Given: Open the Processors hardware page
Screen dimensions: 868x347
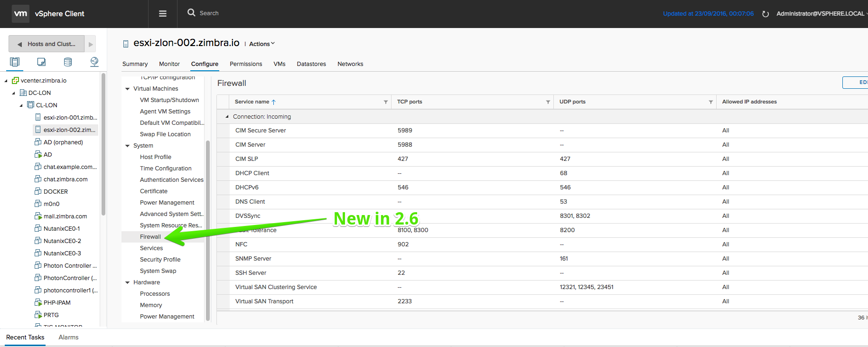Looking at the screenshot, I should [155, 294].
